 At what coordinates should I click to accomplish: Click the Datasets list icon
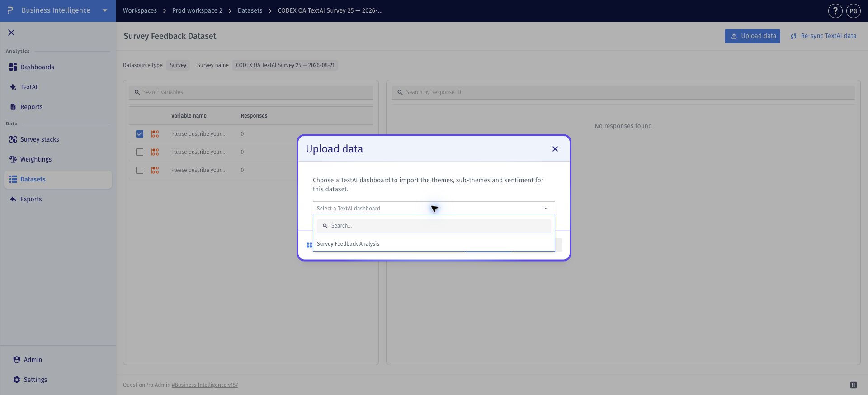point(13,179)
